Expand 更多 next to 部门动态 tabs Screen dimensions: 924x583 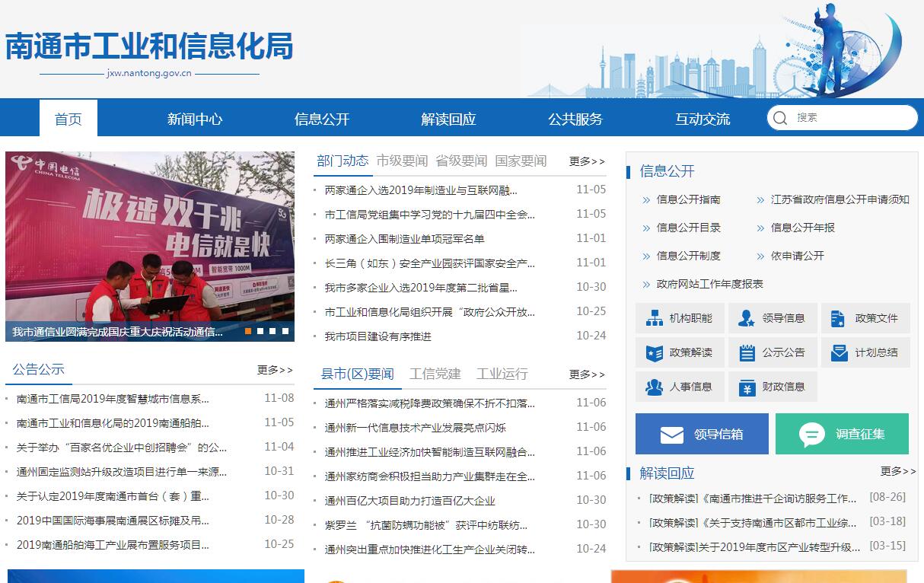(x=587, y=161)
